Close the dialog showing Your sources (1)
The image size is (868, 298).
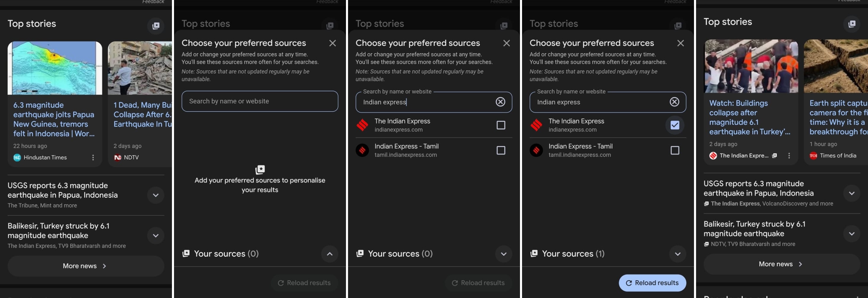pos(680,43)
